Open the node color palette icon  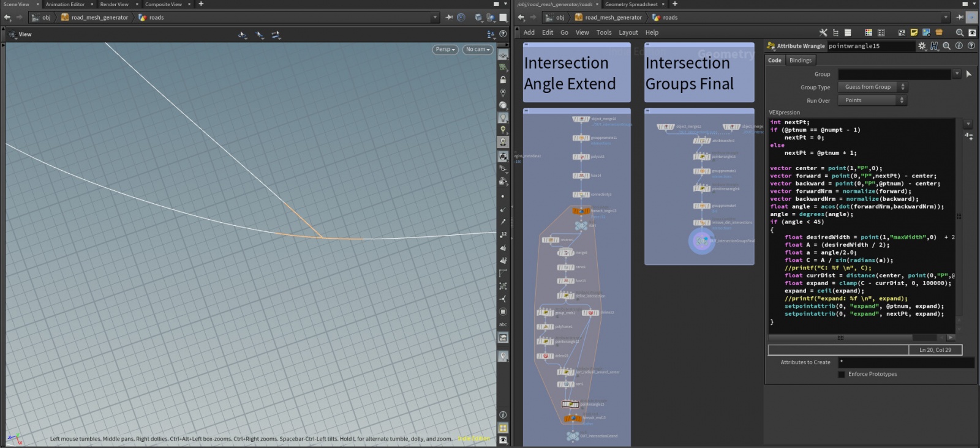(869, 32)
